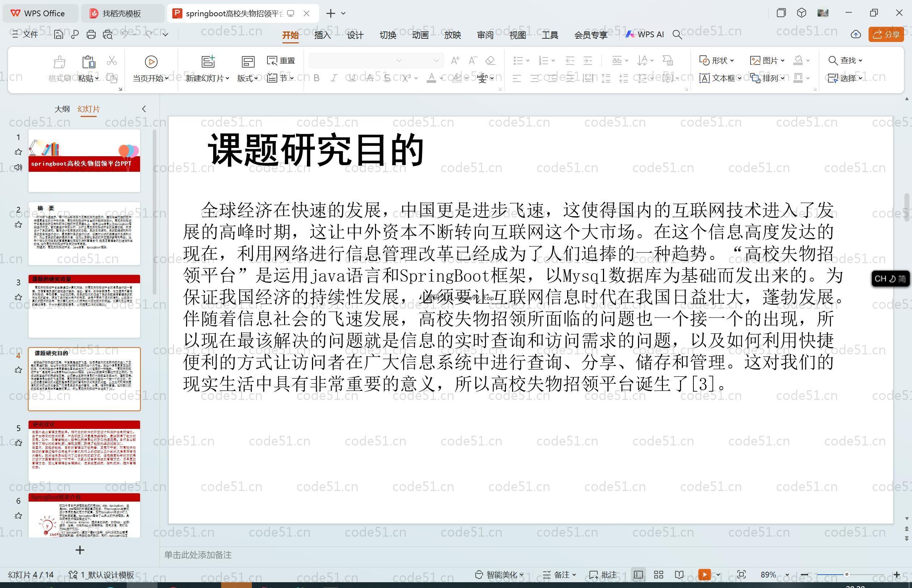The width and height of the screenshot is (912, 588).
Task: Click the numbered list icon
Action: [543, 60]
